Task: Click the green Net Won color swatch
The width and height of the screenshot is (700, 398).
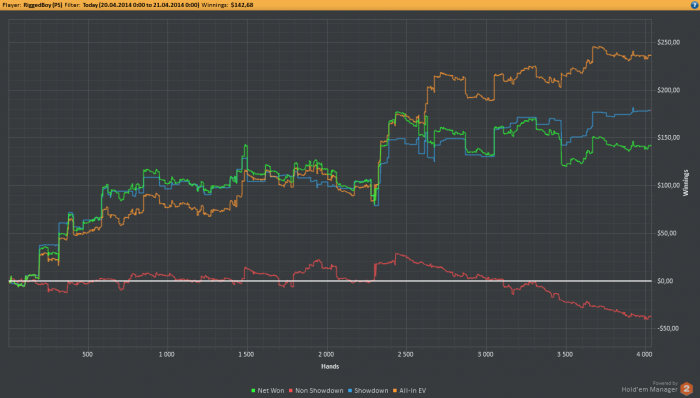Action: [253, 390]
